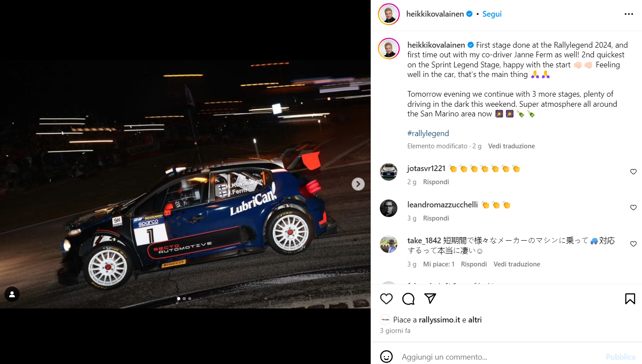Focus the Aggiungi un commento field
642x364 pixels.
tap(499, 357)
